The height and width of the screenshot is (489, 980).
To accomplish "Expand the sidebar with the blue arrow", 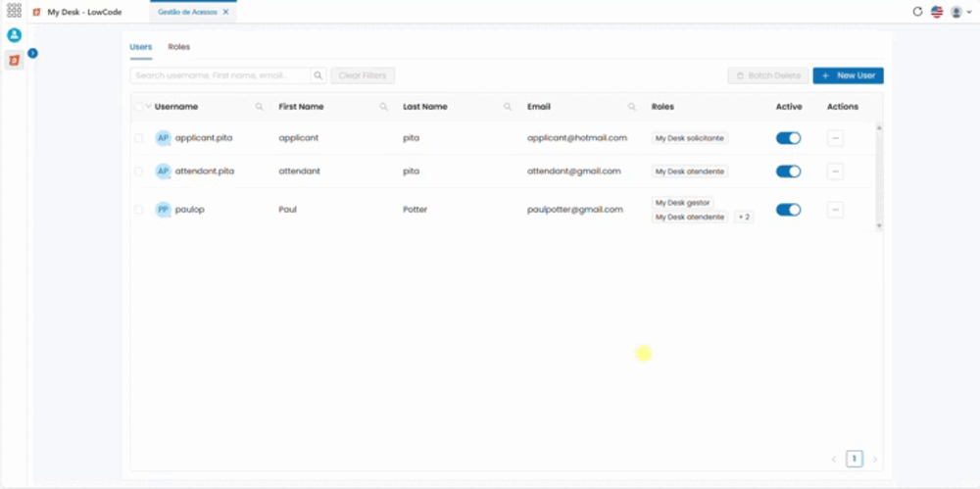I will (32, 54).
